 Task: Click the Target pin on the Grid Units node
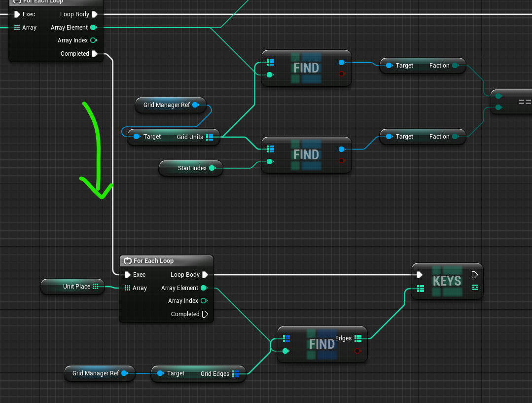(x=137, y=137)
